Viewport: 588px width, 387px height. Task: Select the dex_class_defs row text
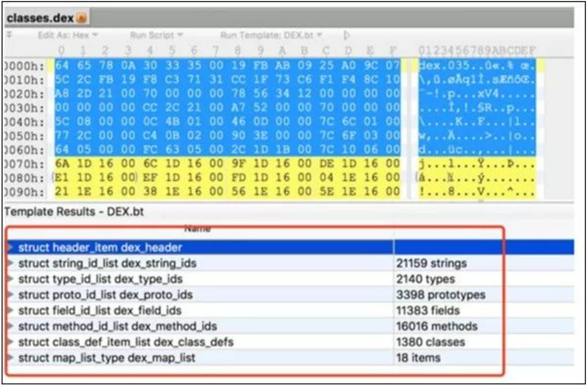pyautogui.click(x=126, y=342)
